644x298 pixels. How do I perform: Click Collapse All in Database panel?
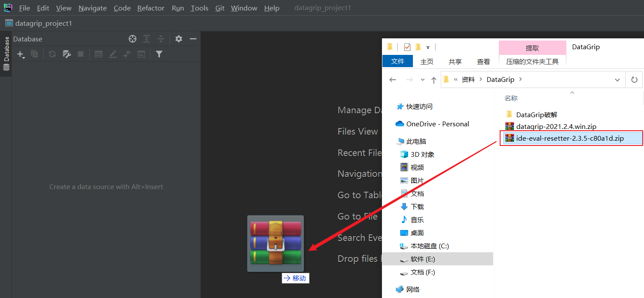(x=161, y=39)
